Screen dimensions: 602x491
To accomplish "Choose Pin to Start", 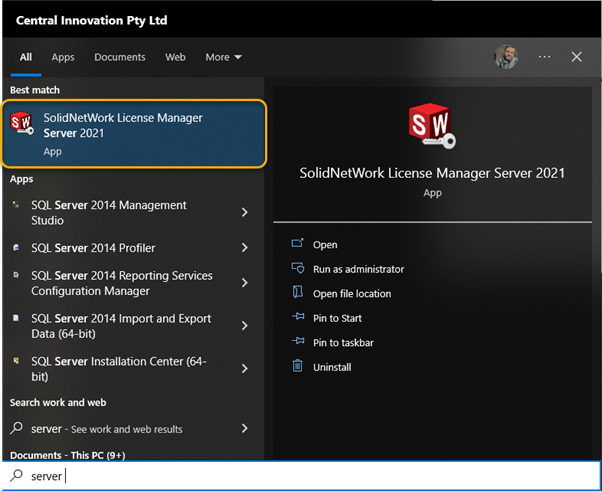I will [x=337, y=318].
